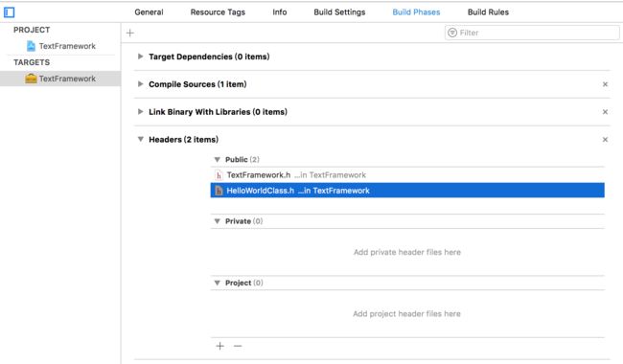This screenshot has width=623, height=364.
Task: Click the filter icon in search field
Action: tap(452, 33)
